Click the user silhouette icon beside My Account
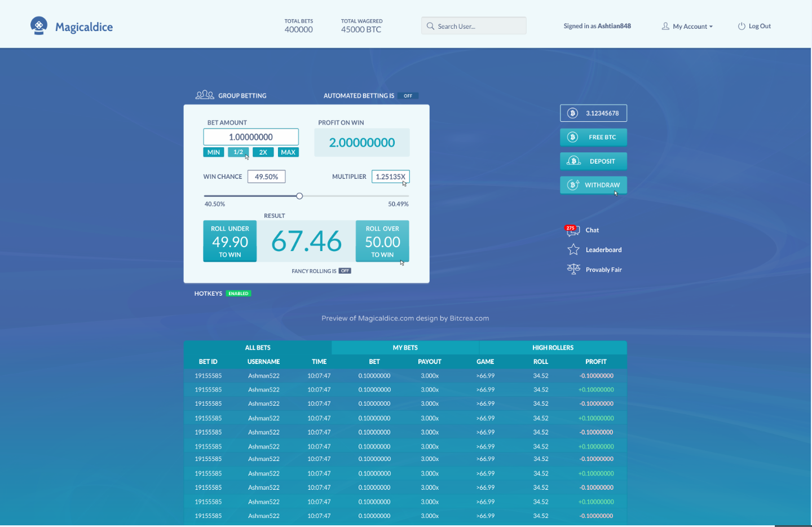 coord(665,26)
